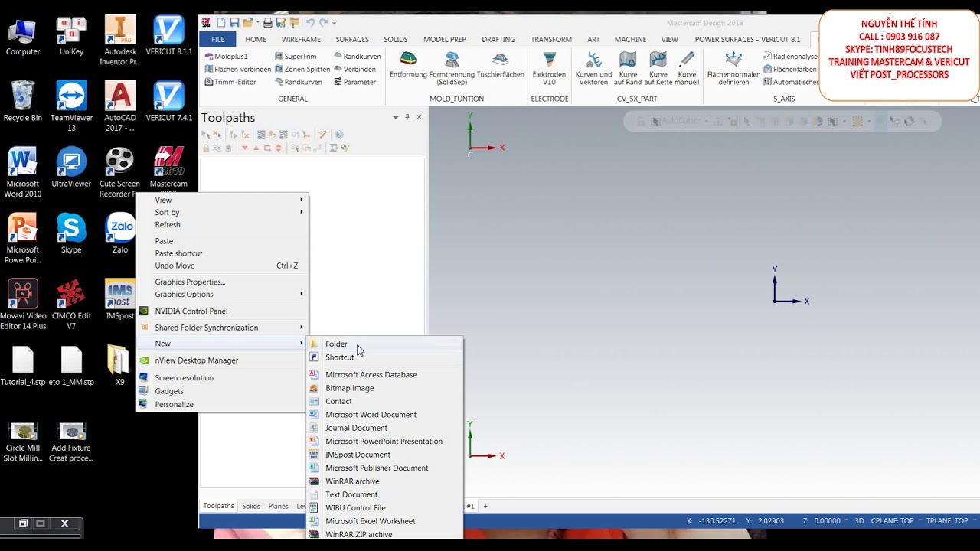Open Personalize from context menu
Image resolution: width=980 pixels, height=551 pixels.
click(222, 404)
